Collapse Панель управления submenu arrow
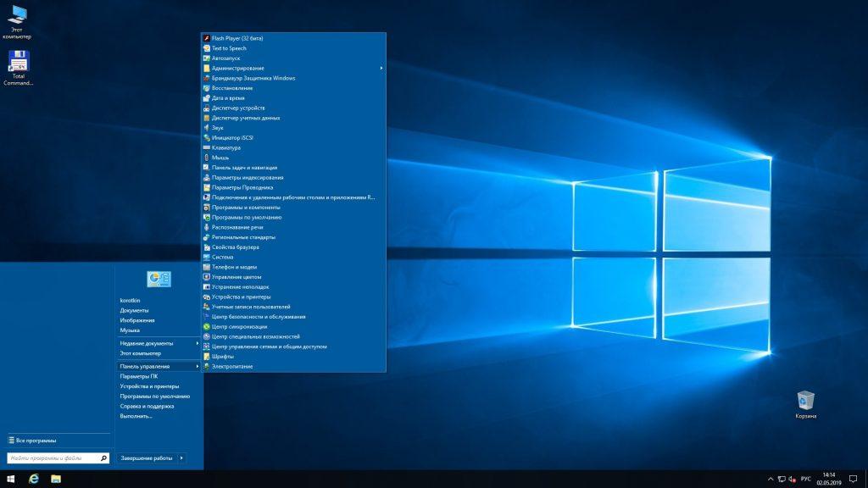 (197, 366)
